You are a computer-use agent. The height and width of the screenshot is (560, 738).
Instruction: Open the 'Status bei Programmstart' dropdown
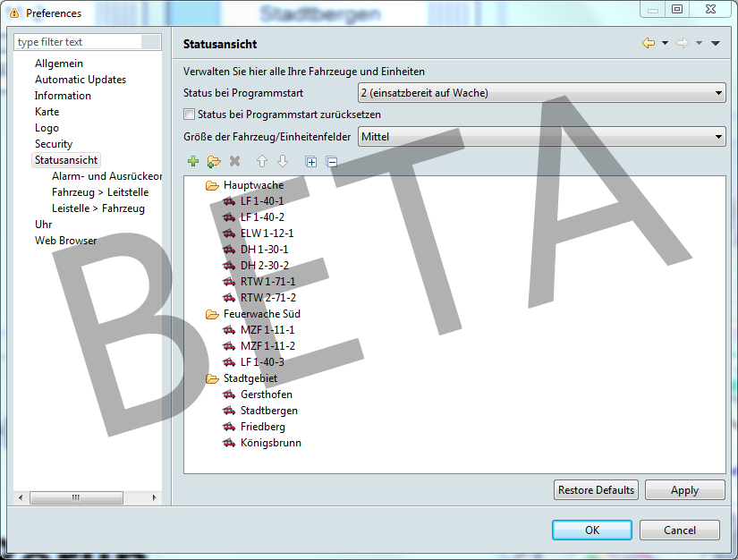541,93
